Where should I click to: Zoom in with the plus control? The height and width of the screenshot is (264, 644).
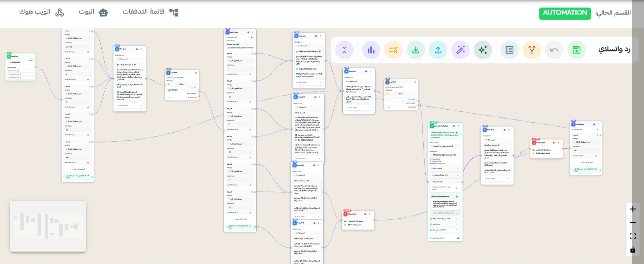(632, 209)
